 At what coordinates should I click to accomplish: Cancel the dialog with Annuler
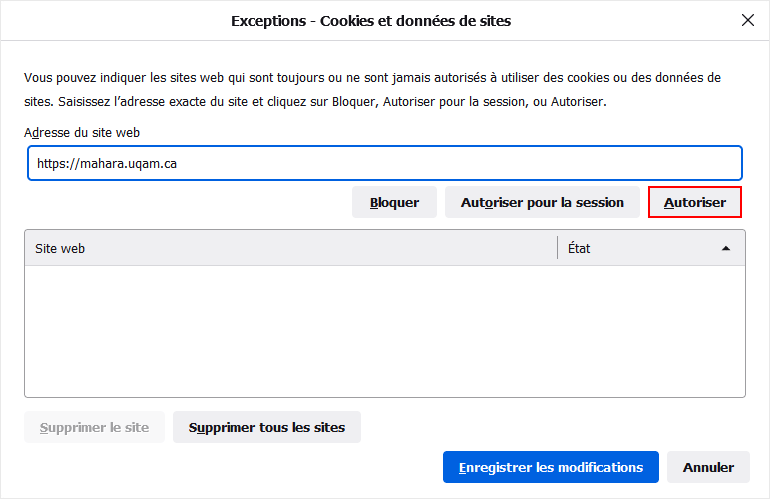click(708, 467)
